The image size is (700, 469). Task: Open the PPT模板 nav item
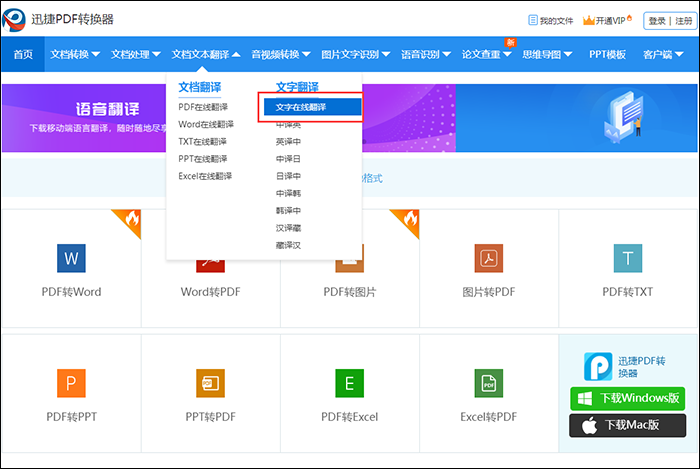pos(607,54)
